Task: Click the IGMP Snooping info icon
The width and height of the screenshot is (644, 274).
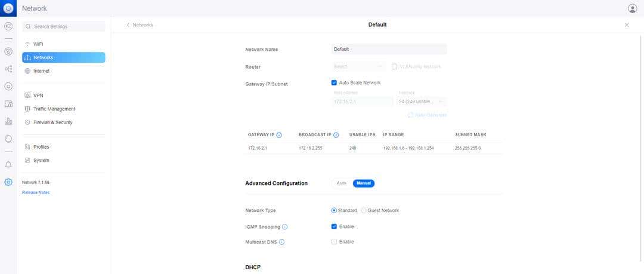Action: (285, 227)
